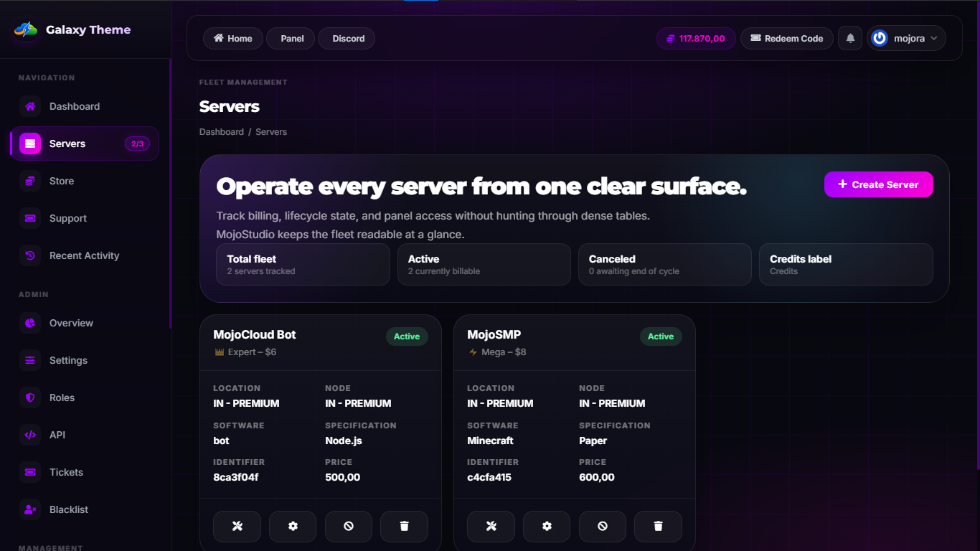Viewport: 980px width, 551px height.
Task: Open settings gear on MojoSMP card
Action: (547, 526)
